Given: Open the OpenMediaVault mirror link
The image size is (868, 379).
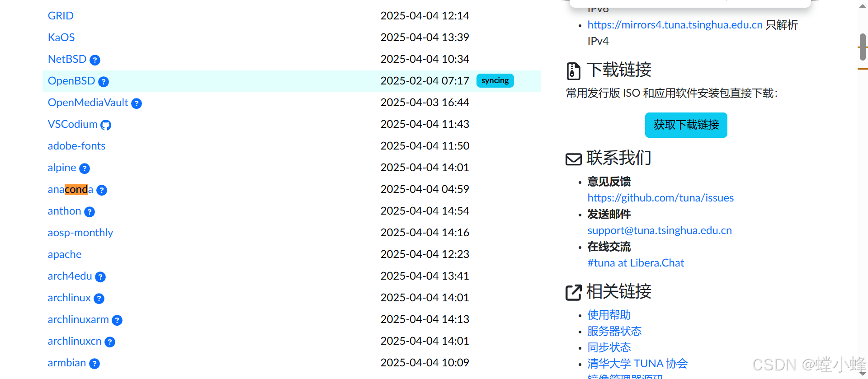Looking at the screenshot, I should click(x=88, y=103).
